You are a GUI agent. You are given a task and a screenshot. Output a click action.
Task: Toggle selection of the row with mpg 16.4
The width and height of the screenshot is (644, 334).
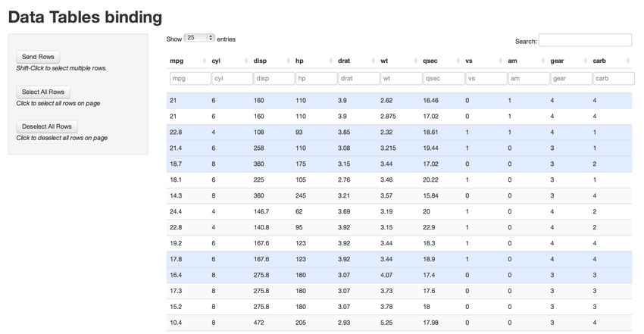(399, 275)
